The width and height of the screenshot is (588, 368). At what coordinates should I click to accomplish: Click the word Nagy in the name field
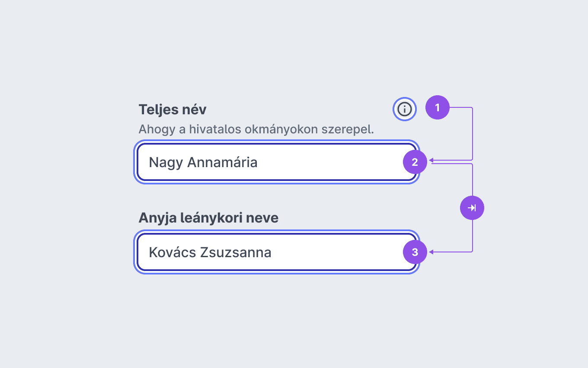coord(166,163)
